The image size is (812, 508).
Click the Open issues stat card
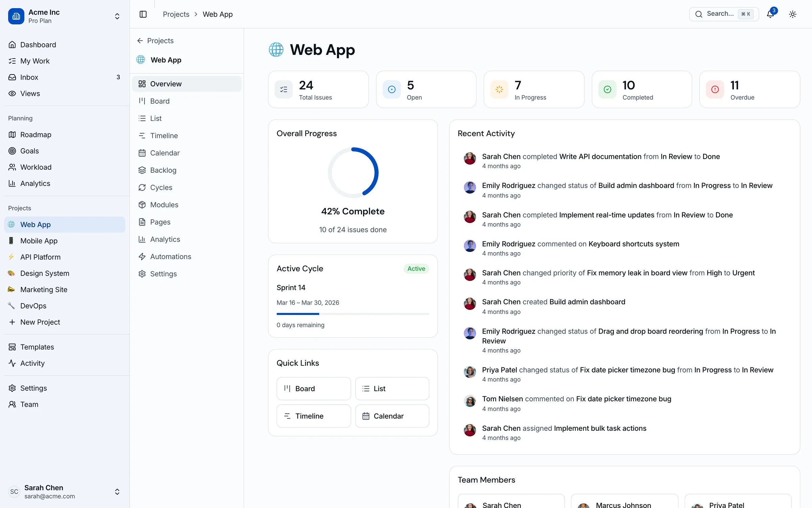pyautogui.click(x=426, y=89)
